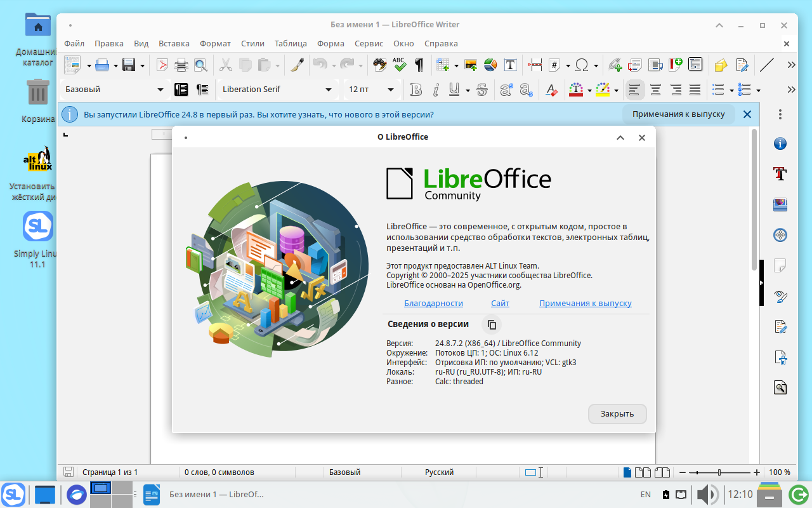The height and width of the screenshot is (508, 812).
Task: Follow the Примечания к выпуску link
Action: (585, 303)
